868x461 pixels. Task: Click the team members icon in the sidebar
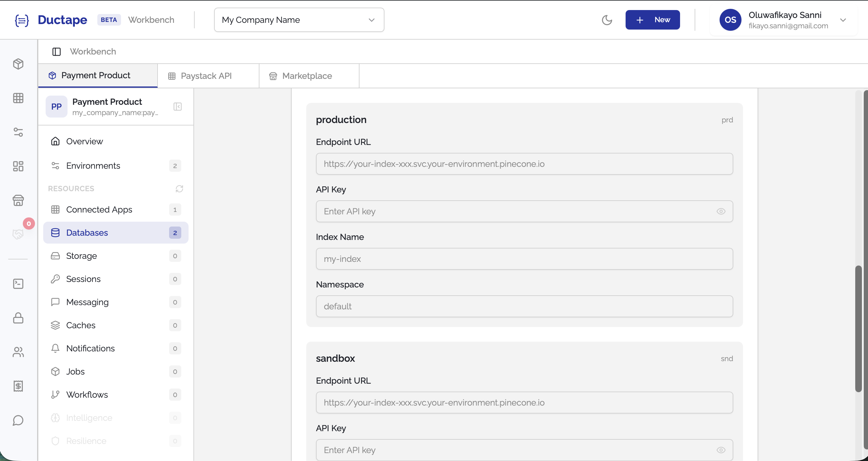coord(18,352)
